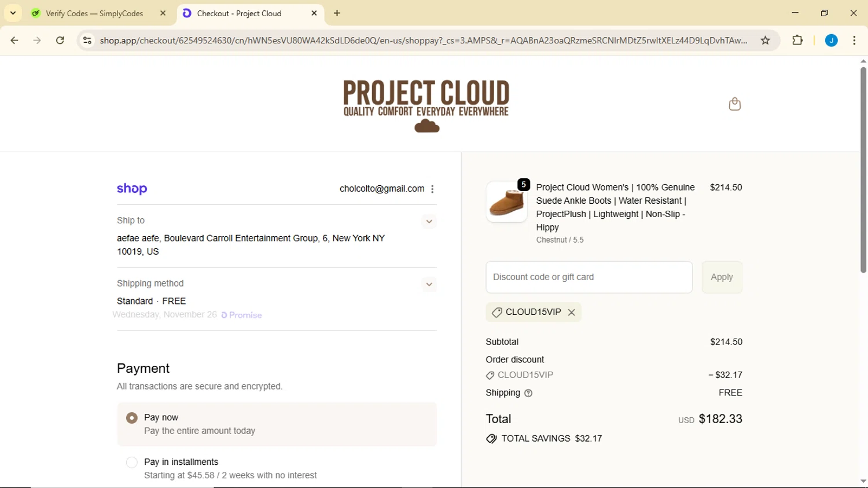Click the Payment heading
868x488 pixels.
click(x=144, y=369)
